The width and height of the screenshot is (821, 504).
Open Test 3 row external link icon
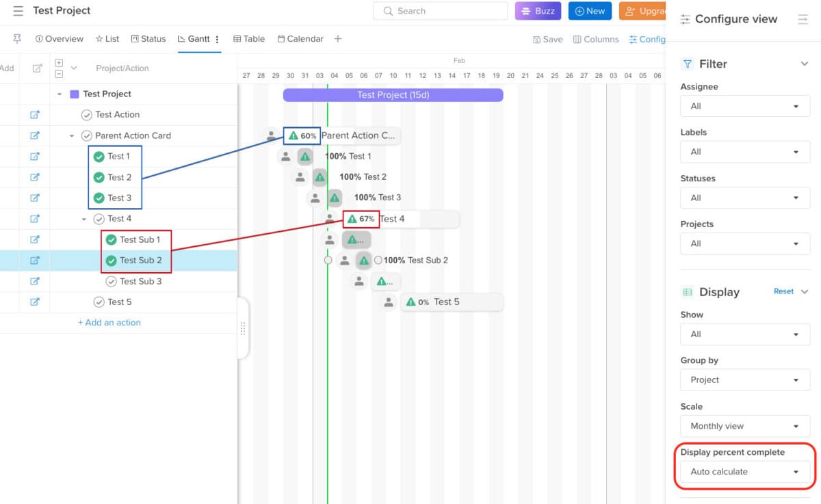[35, 198]
